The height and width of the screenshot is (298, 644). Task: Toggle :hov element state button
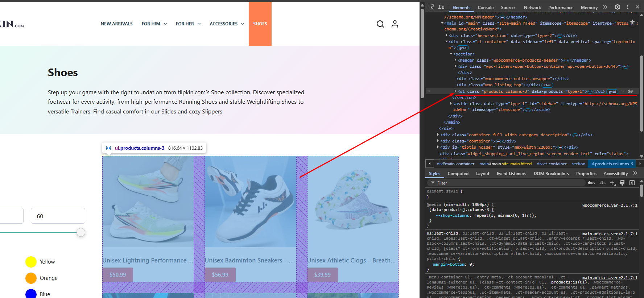(x=591, y=183)
